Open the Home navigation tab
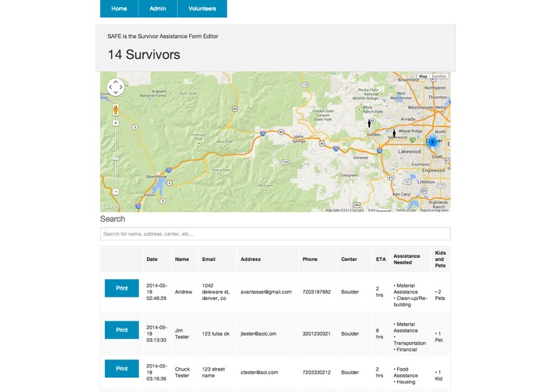Image resolution: width=552 pixels, height=392 pixels. (119, 9)
